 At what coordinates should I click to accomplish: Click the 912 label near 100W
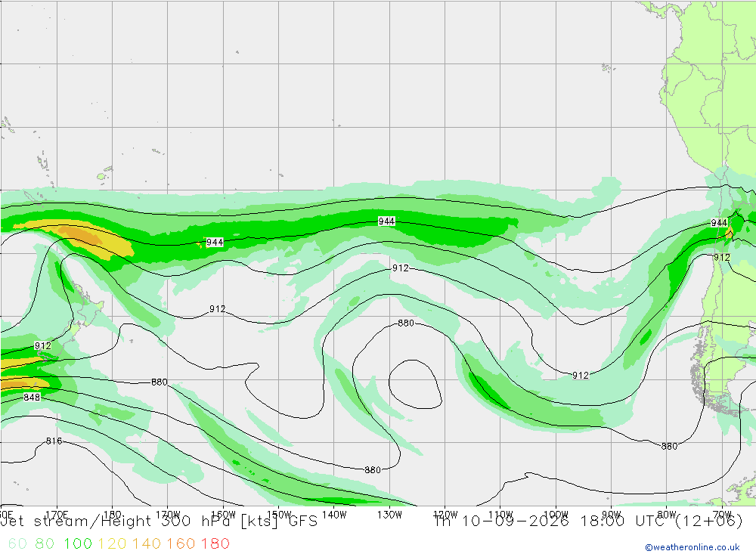point(581,376)
